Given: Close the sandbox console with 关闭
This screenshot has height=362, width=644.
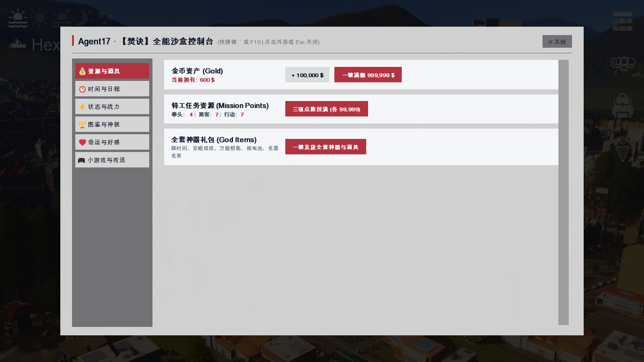Looking at the screenshot, I should tap(557, 42).
